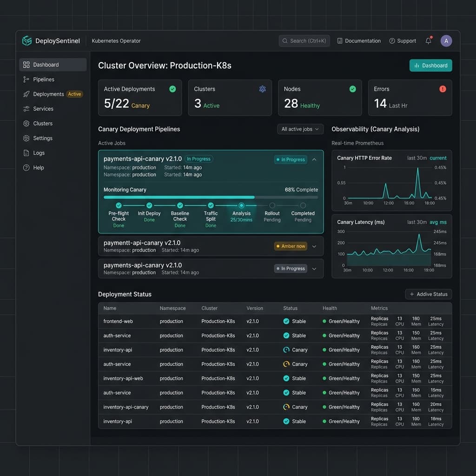476x476 pixels.
Task: Open user avatar A menu
Action: (x=446, y=41)
